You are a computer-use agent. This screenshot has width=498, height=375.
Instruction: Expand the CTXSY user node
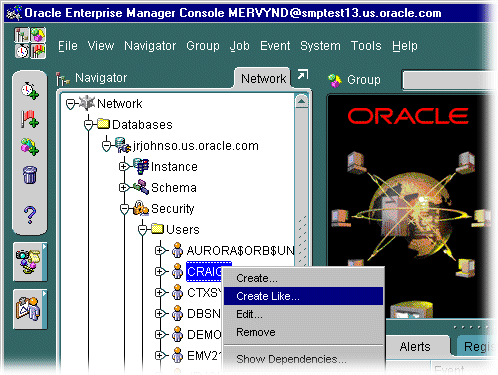[160, 292]
